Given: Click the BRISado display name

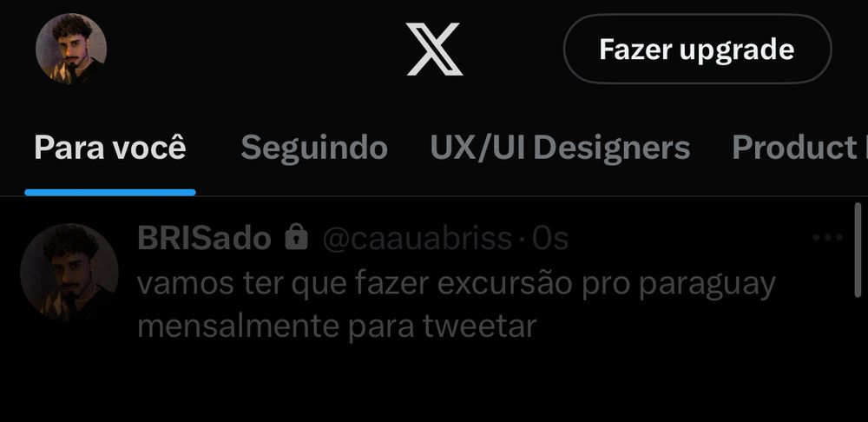Looking at the screenshot, I should point(204,239).
